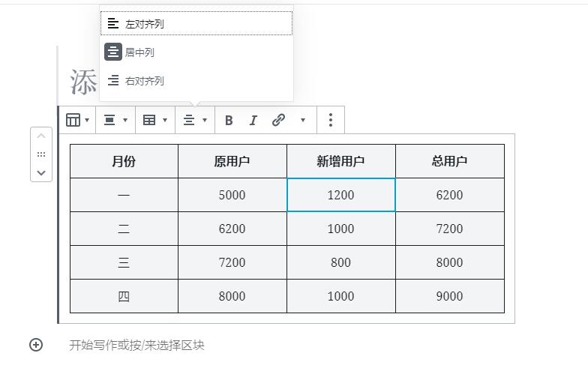
Task: Toggle italic formatting
Action: point(253,120)
